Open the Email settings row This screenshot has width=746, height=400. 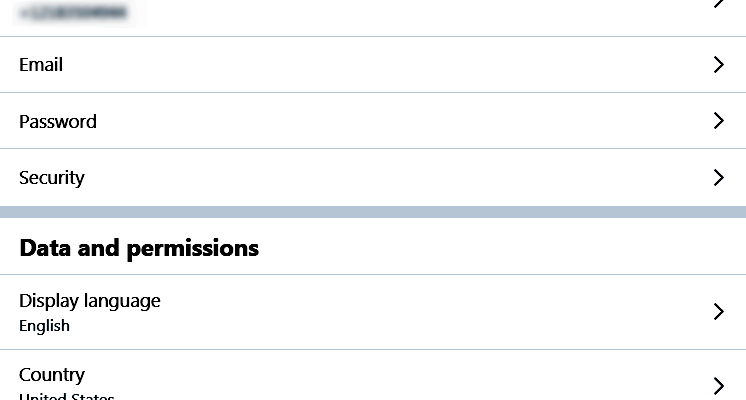[372, 65]
